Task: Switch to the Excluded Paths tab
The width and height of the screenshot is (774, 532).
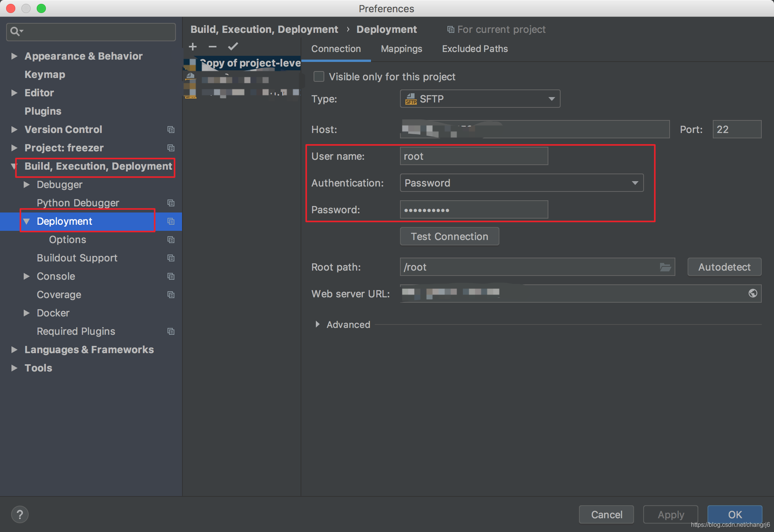Action: pos(474,49)
